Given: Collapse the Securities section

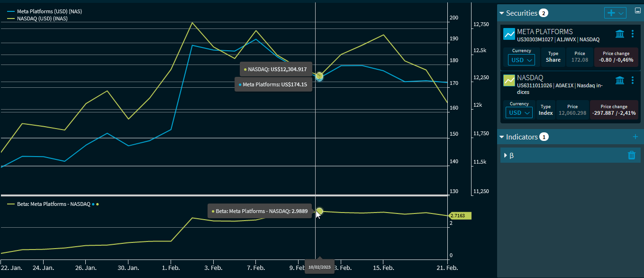Looking at the screenshot, I should (x=502, y=13).
